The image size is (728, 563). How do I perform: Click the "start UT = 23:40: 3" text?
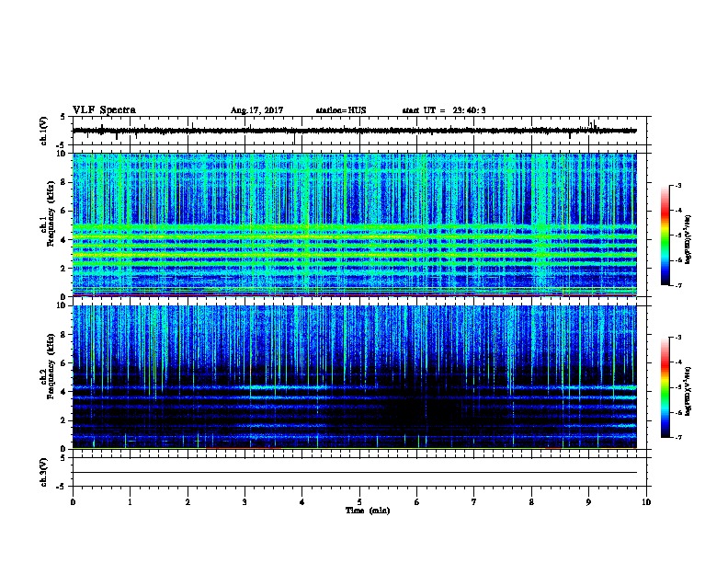coord(444,110)
